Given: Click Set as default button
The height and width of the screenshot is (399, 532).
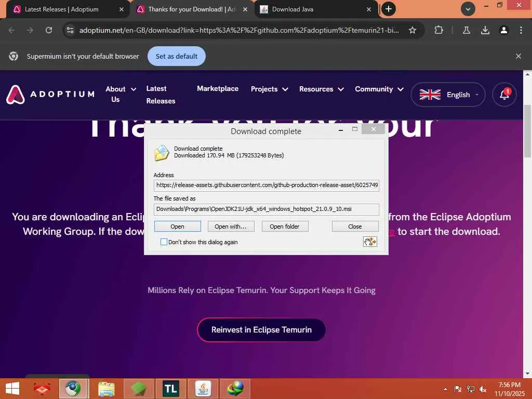Looking at the screenshot, I should click(x=177, y=56).
